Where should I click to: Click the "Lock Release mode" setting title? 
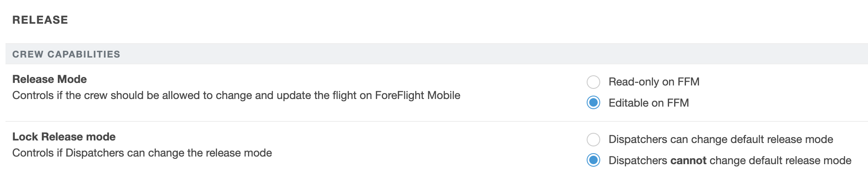(64, 137)
